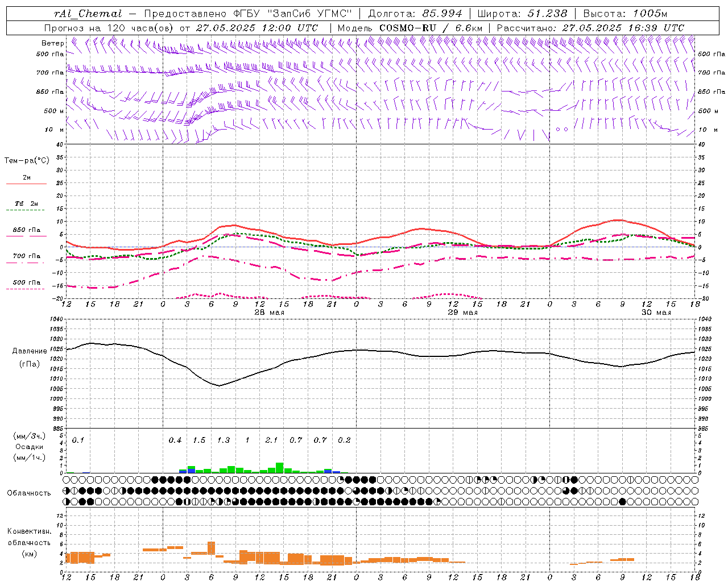Screen dimensions: 728x582
Task: Click the '2.1' three-hour precipitation value
Action: (x=271, y=440)
